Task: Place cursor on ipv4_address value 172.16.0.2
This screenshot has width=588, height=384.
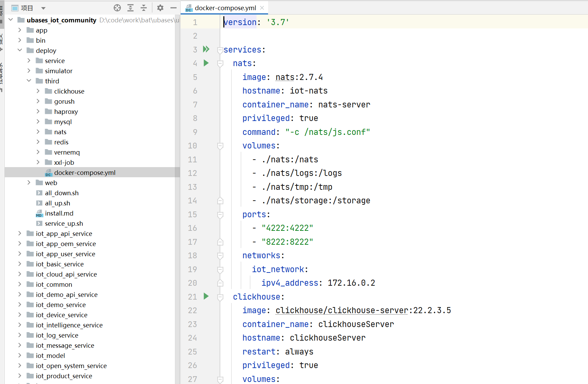Action: pyautogui.click(x=351, y=283)
